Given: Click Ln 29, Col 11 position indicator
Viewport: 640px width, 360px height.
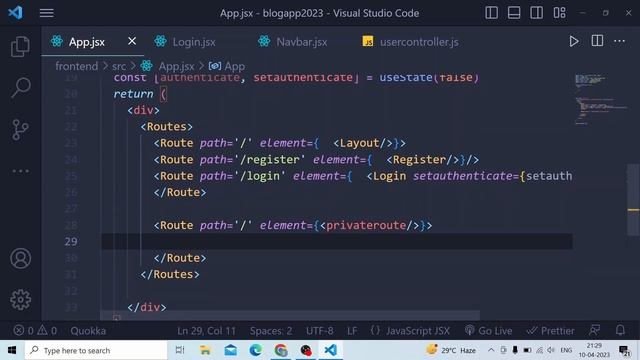Looking at the screenshot, I should tap(207, 331).
